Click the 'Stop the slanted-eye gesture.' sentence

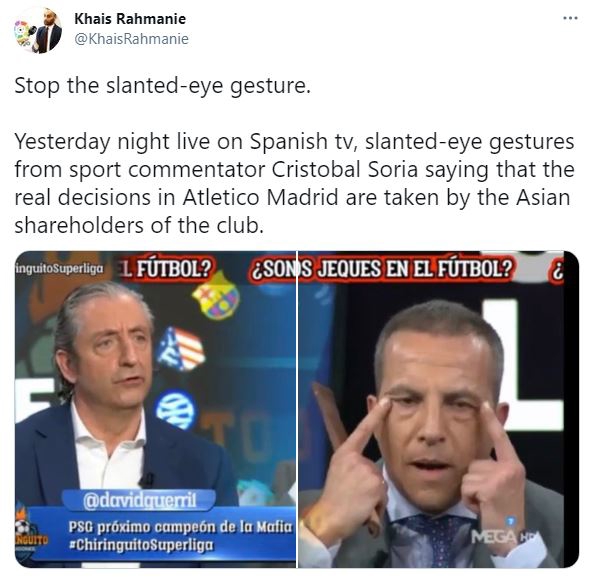[162, 86]
